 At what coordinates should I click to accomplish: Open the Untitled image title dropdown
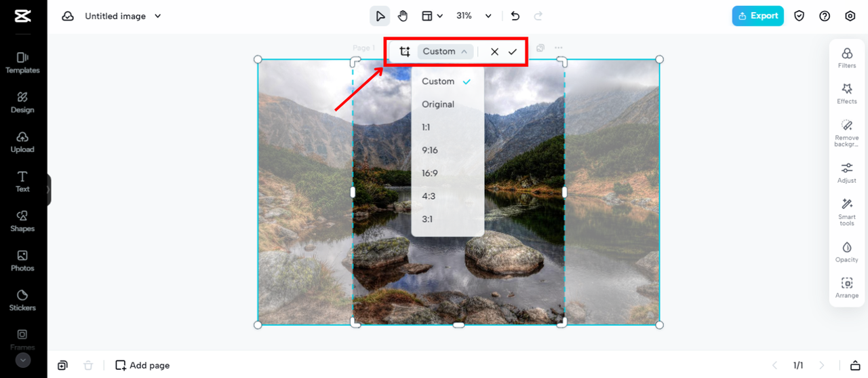(123, 16)
